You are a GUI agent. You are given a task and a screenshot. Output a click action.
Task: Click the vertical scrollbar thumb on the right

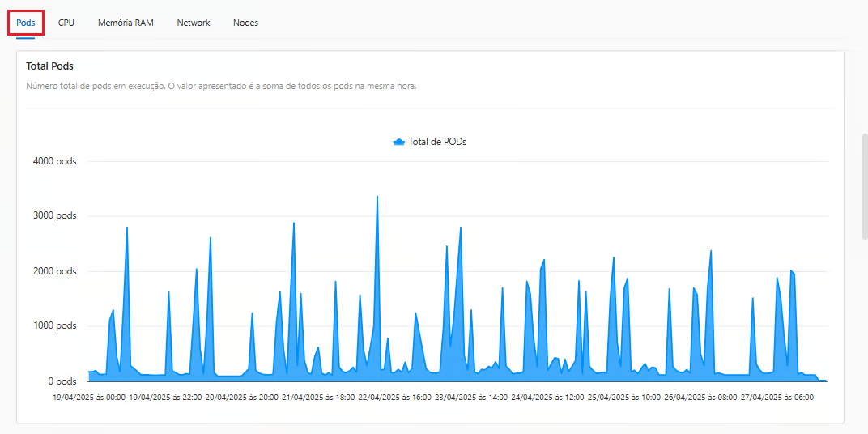[x=864, y=186]
